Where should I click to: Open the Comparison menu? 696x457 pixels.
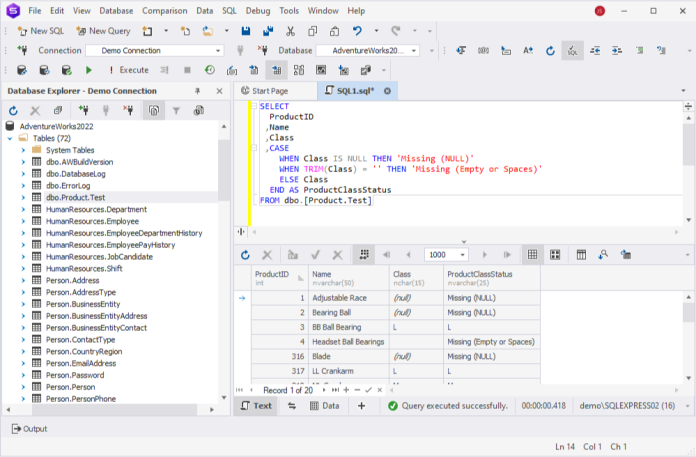pyautogui.click(x=164, y=10)
